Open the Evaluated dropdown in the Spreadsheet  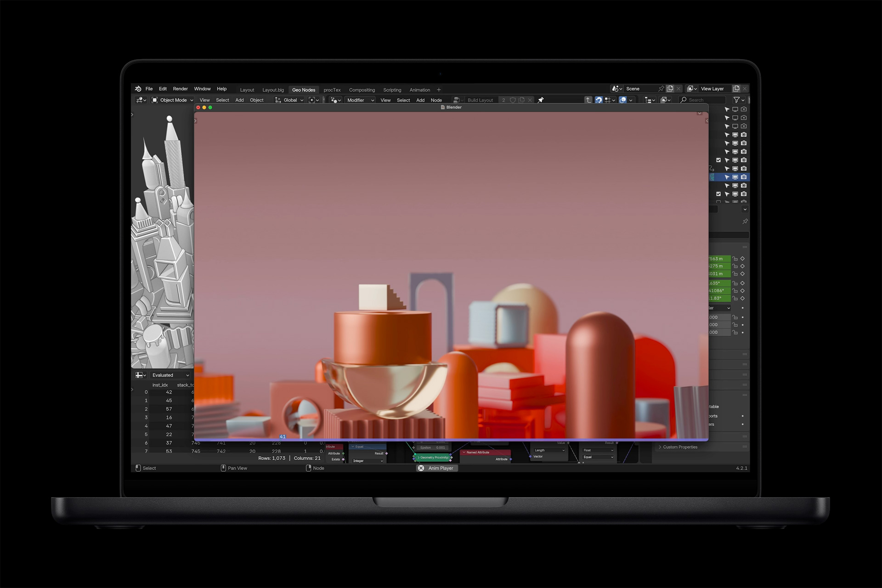tap(170, 375)
